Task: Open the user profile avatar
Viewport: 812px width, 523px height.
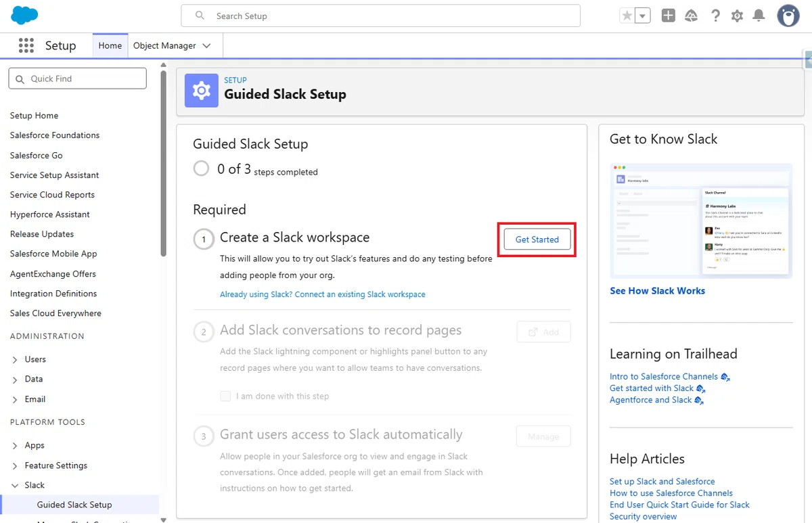Action: pyautogui.click(x=788, y=16)
